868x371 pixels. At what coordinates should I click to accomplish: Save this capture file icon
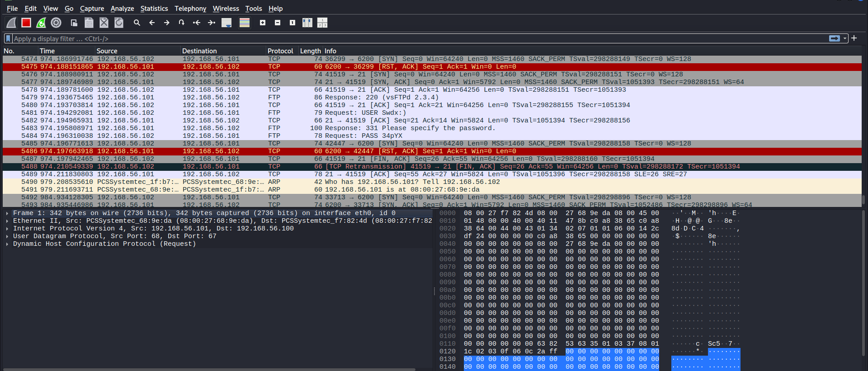(x=89, y=23)
